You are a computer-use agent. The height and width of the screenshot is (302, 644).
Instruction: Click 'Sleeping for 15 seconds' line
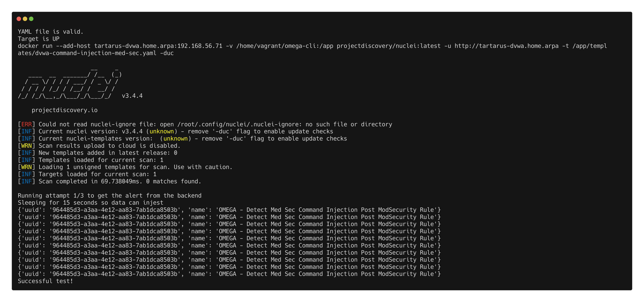(90, 203)
